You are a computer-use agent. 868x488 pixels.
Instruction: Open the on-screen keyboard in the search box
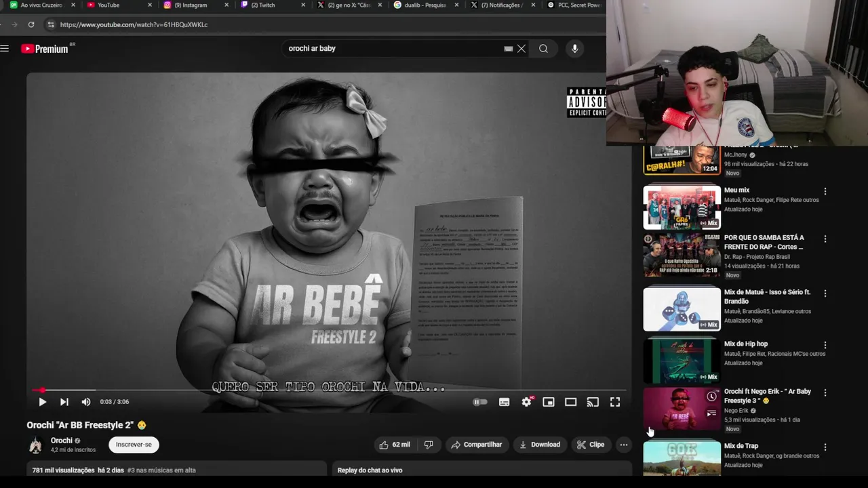coord(509,49)
